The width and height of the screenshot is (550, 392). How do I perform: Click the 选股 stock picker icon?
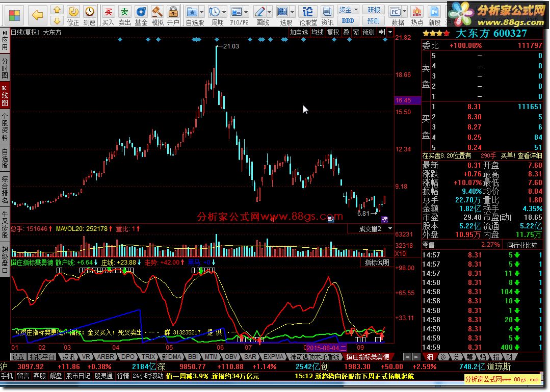click(x=283, y=12)
